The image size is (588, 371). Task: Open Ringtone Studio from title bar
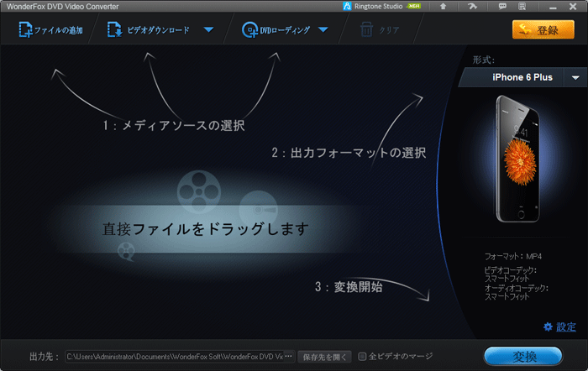[x=381, y=7]
